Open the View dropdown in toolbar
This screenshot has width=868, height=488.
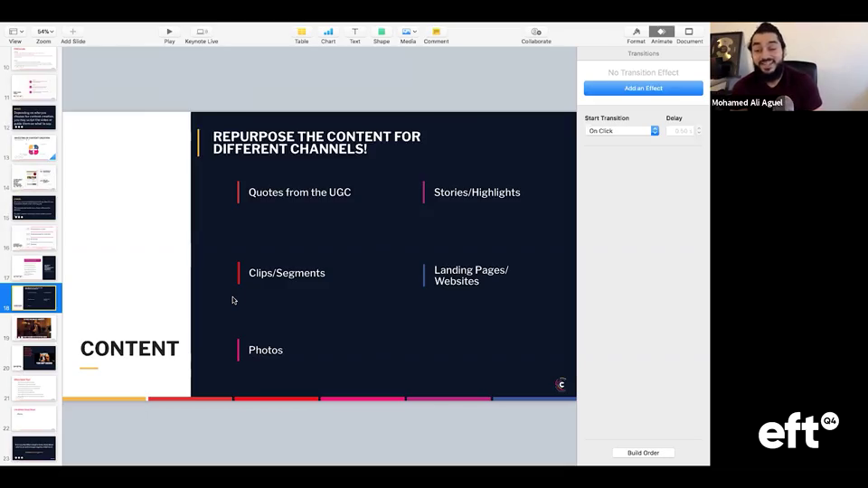coord(15,32)
